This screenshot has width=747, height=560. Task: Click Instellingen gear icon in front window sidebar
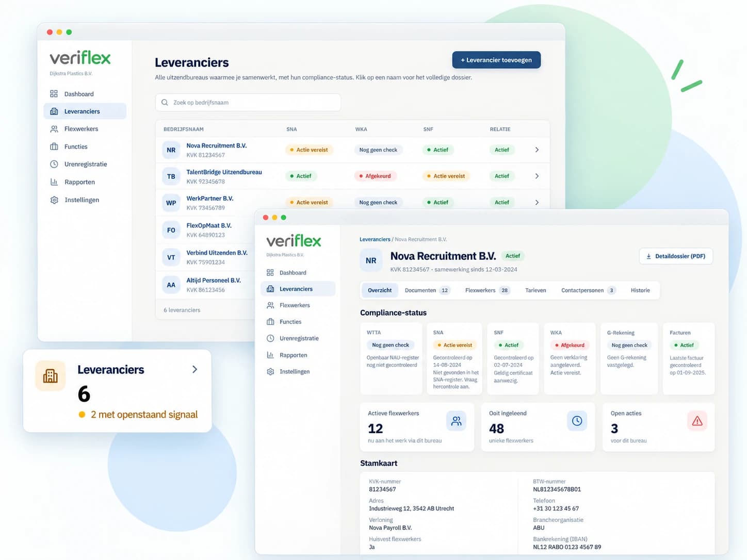[x=270, y=372]
